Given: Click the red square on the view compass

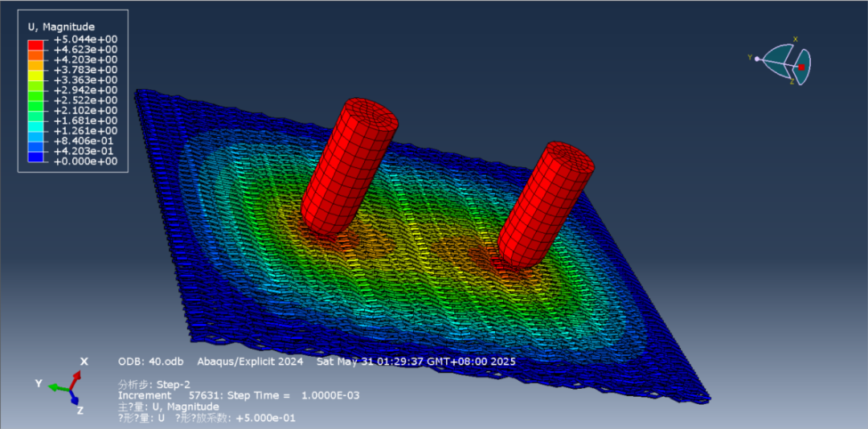Looking at the screenshot, I should tap(801, 67).
